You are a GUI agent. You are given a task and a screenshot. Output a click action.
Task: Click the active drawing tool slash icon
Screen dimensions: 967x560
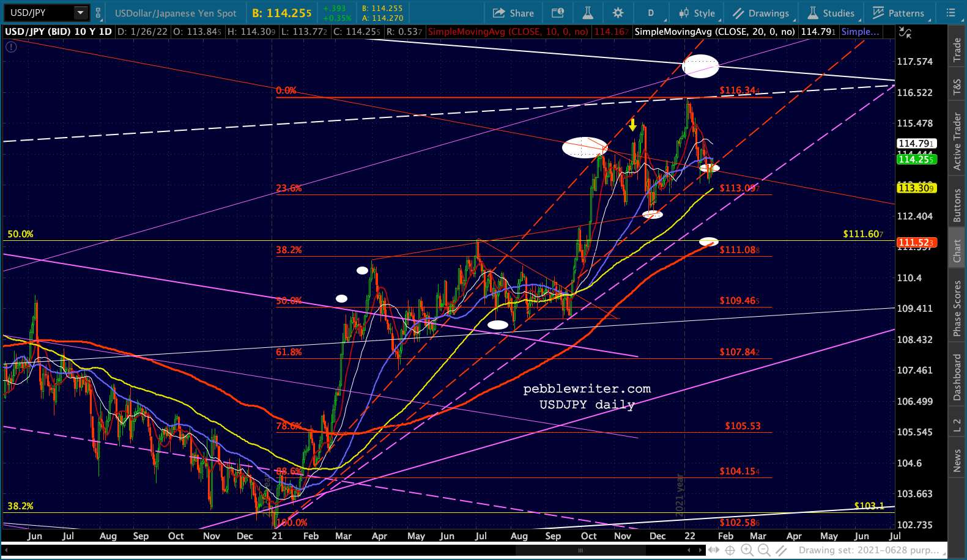point(781,550)
